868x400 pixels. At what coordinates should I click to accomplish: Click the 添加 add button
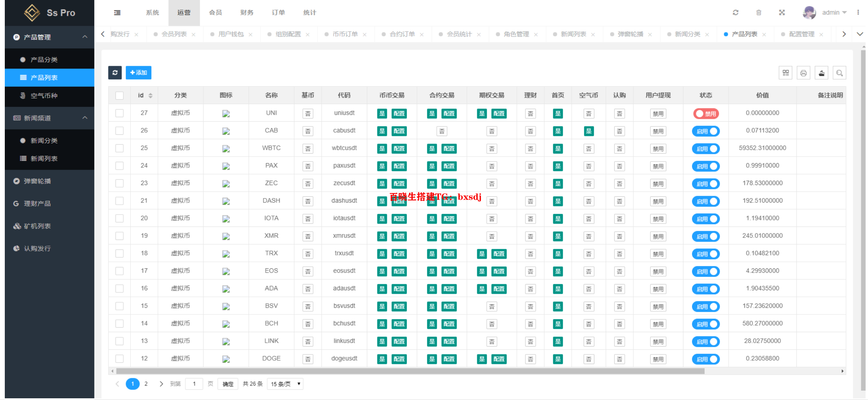click(x=138, y=73)
